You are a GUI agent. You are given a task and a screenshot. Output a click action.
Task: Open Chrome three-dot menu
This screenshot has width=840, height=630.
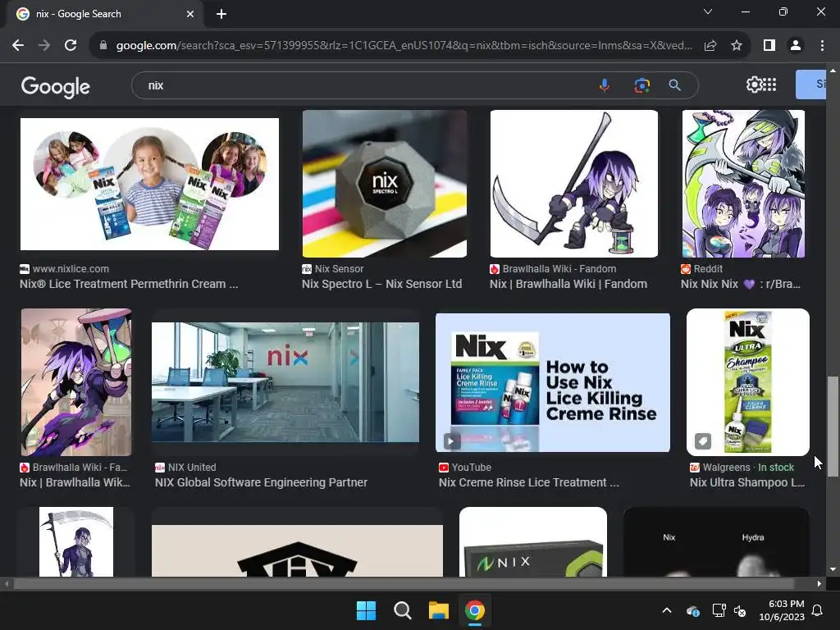(x=822, y=46)
